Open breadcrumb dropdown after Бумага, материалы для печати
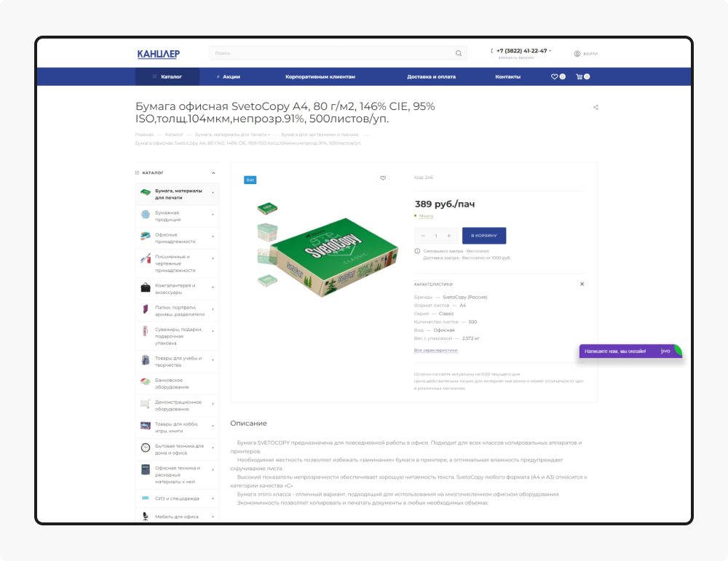This screenshot has height=561, width=728. tap(269, 135)
